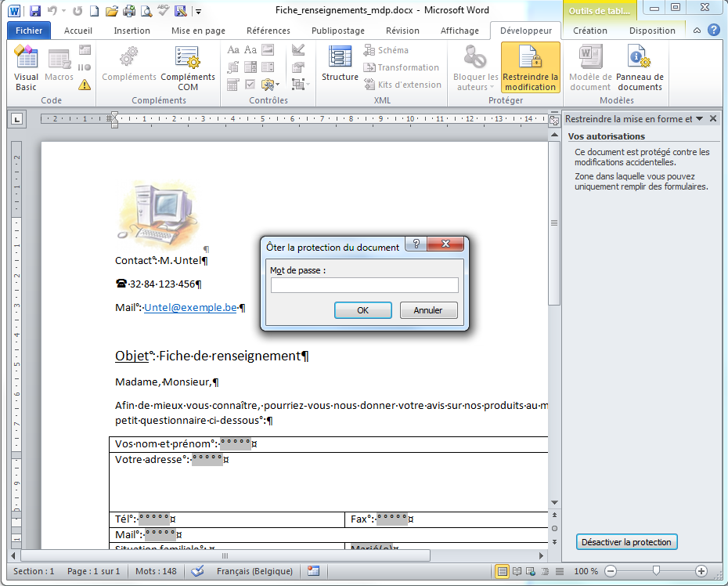Open Word help question mark icon
This screenshot has height=586, width=728.
pyautogui.click(x=714, y=31)
